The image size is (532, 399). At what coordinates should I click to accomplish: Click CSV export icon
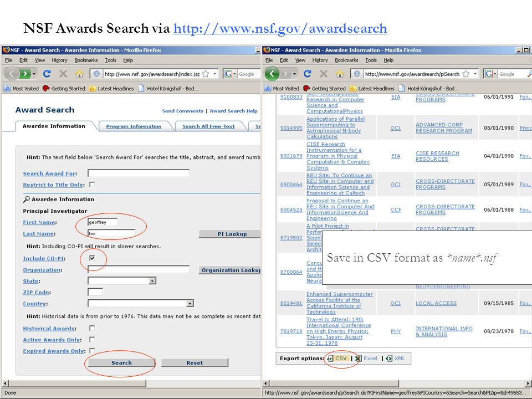(x=330, y=359)
